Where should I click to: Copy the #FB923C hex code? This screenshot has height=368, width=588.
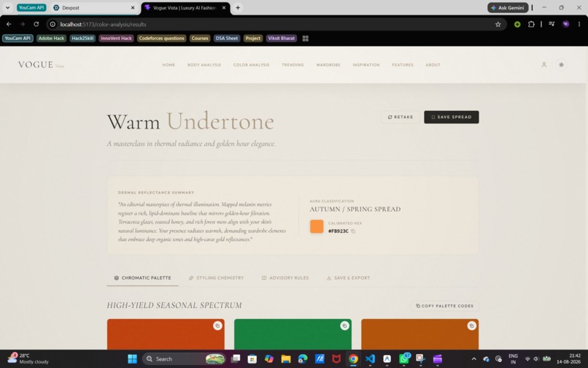coord(353,231)
